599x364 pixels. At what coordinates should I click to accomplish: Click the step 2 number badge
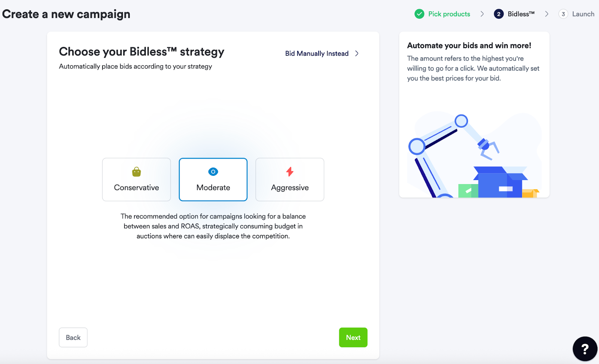(499, 14)
